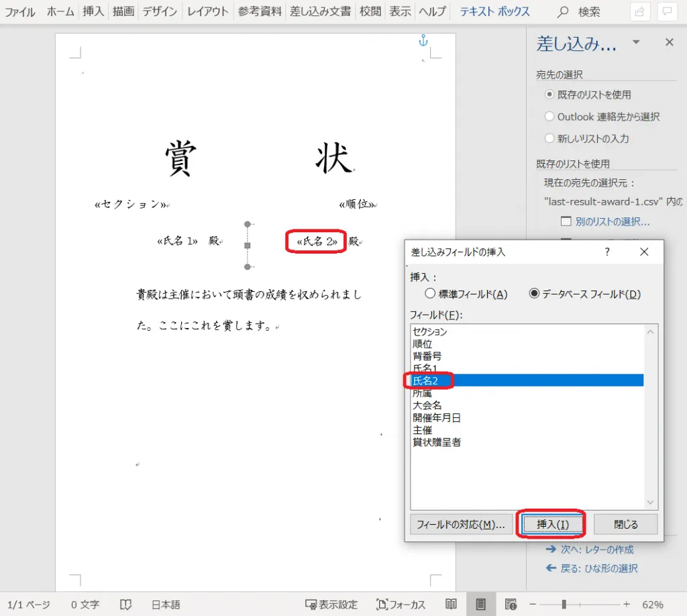Choose the Outlook 連絡先から選択 option
This screenshot has height=616, width=687.
coord(549,117)
